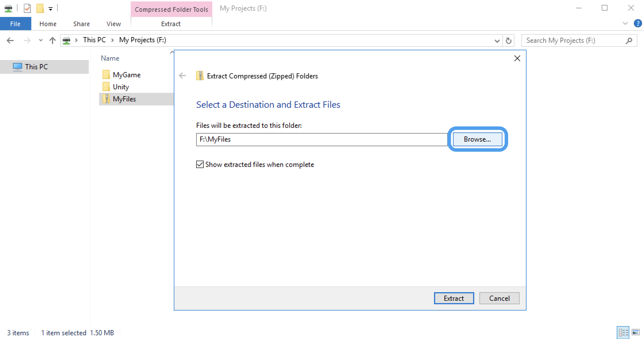Open recent locations dropdown arrow
The width and height of the screenshot is (644, 339).
tap(41, 41)
